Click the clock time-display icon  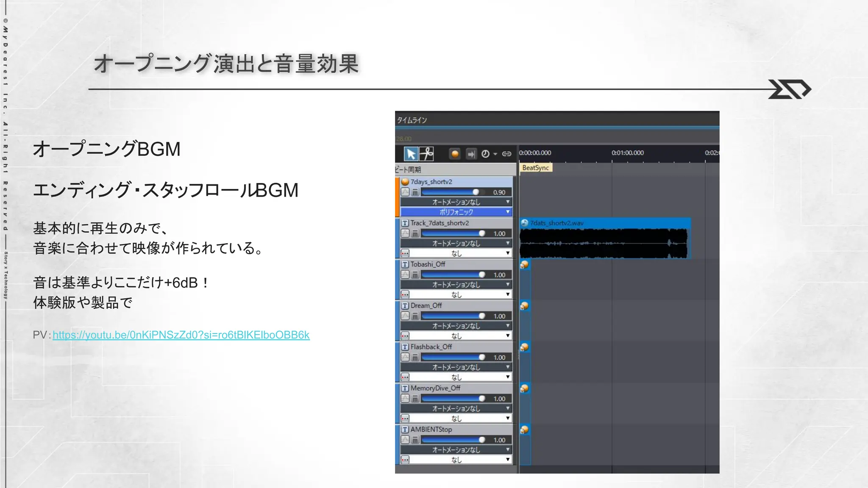tap(486, 154)
